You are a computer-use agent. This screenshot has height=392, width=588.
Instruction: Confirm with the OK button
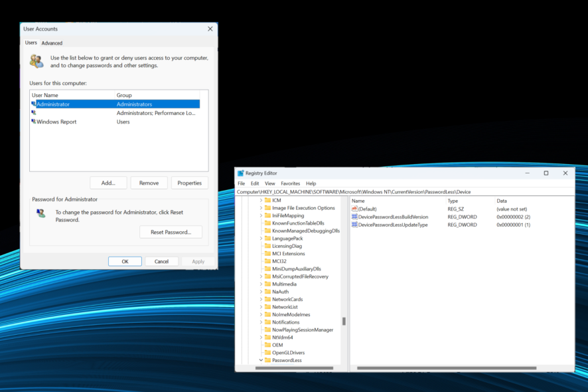coord(125,261)
